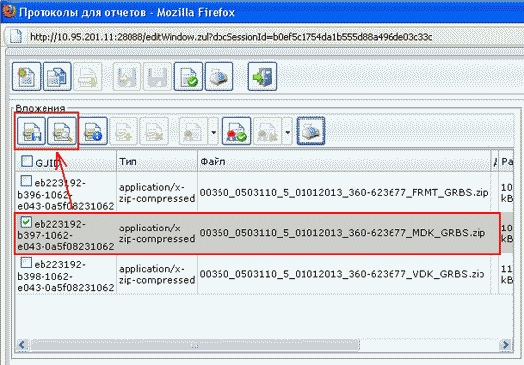Click the document check (green tick) icon in top toolbar
This screenshot has height=365, width=524.
(x=188, y=77)
